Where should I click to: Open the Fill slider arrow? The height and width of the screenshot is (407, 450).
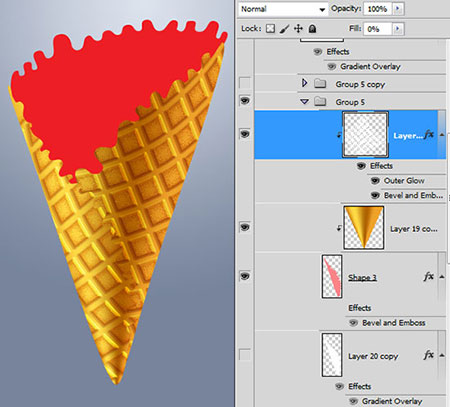point(397,29)
